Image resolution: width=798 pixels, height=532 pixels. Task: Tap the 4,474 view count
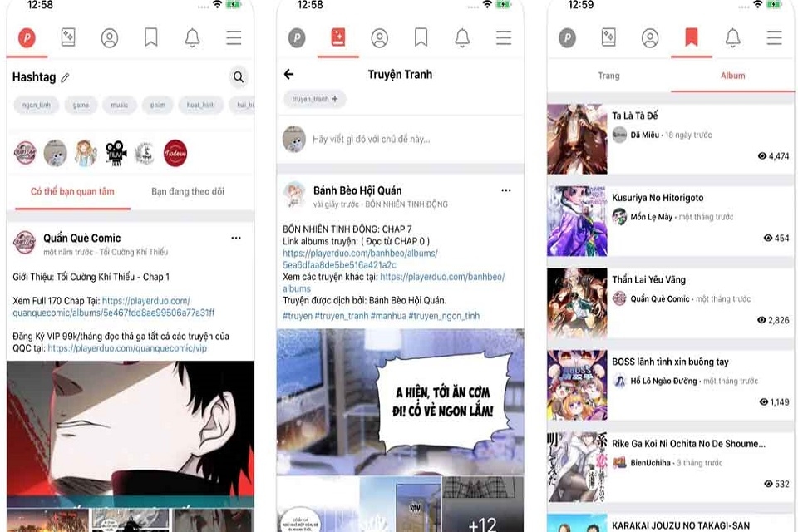(x=774, y=155)
